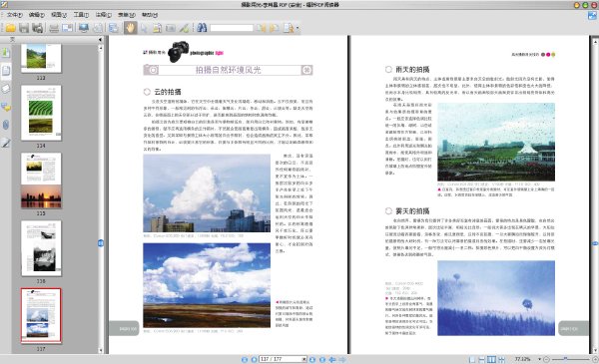
Task: Open the 工具 (Tools) menu
Action: (81, 15)
